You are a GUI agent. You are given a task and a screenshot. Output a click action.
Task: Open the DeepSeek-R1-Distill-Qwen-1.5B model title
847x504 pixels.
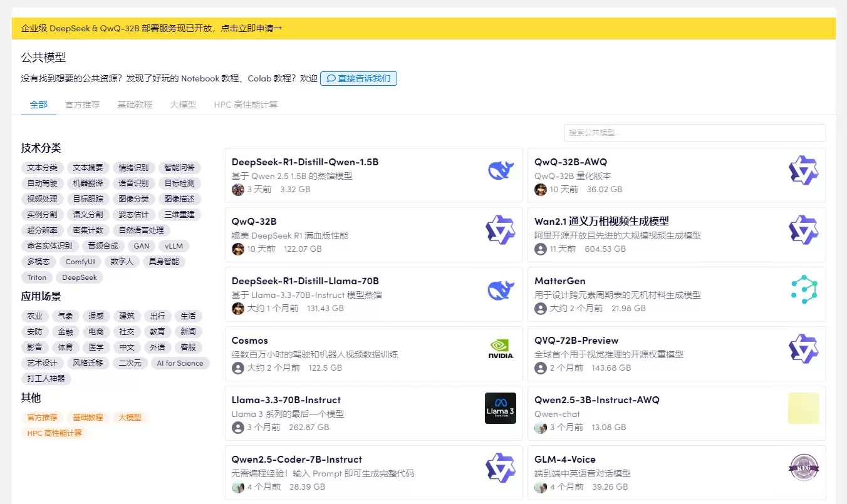(305, 162)
